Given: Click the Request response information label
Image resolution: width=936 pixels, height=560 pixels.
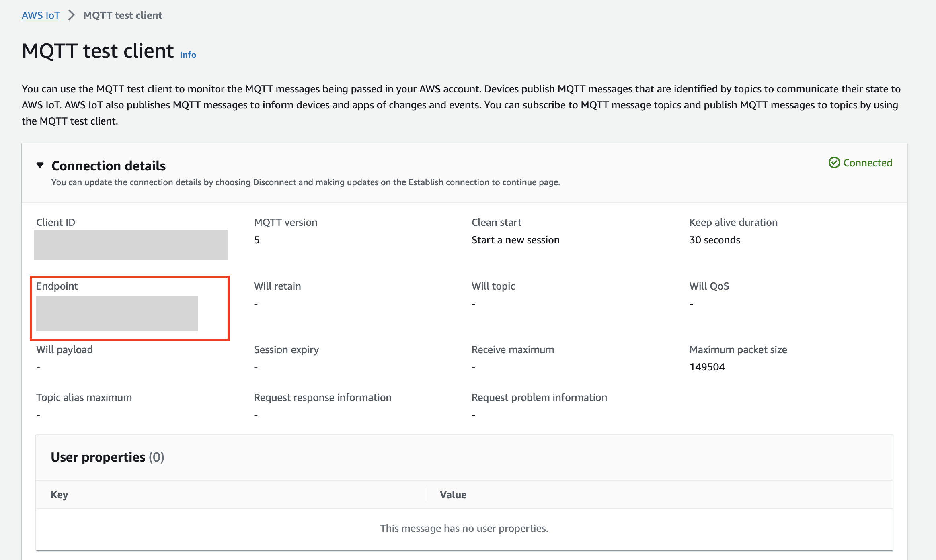Looking at the screenshot, I should point(322,397).
